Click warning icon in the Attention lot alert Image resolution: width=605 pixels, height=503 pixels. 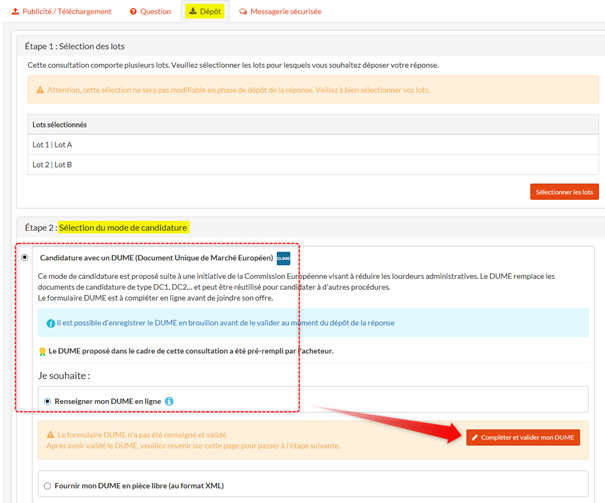coord(40,90)
